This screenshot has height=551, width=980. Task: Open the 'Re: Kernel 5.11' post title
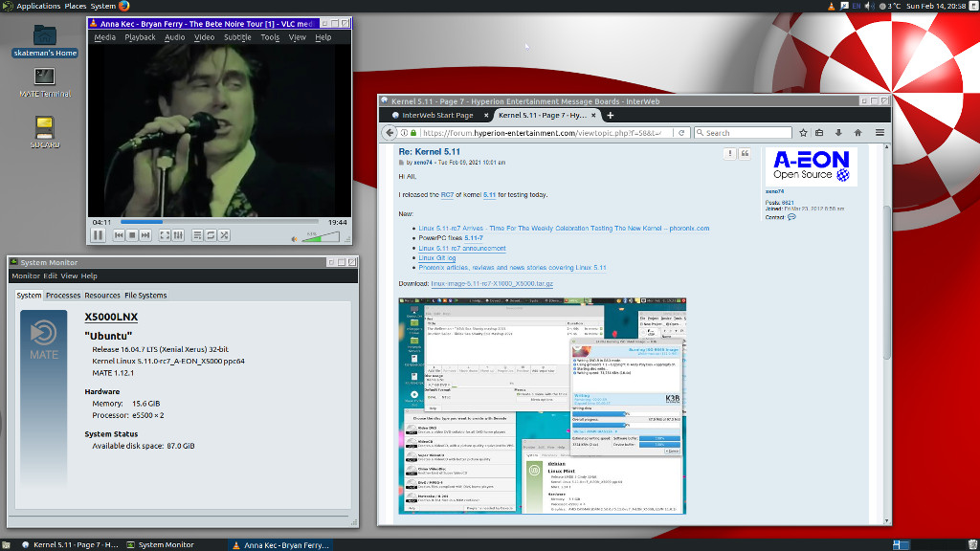point(430,152)
